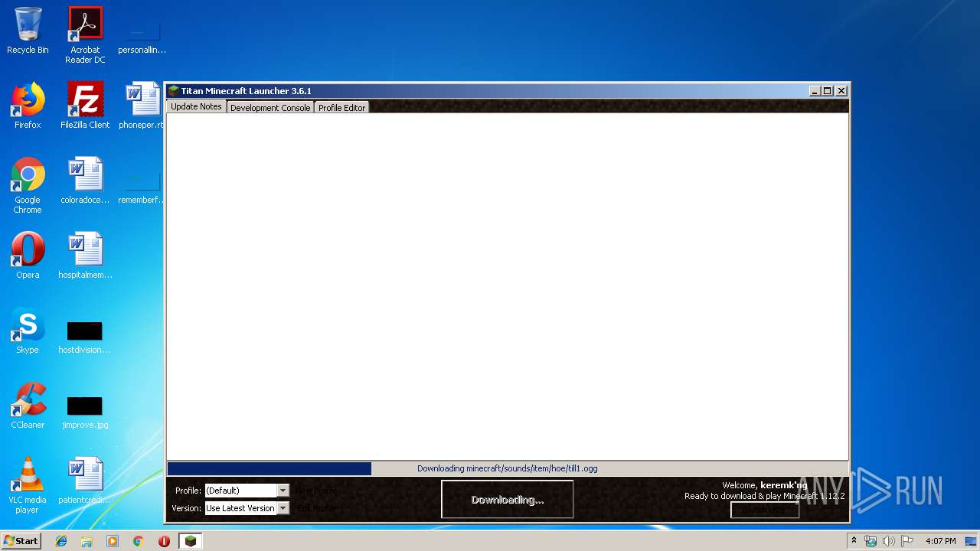The height and width of the screenshot is (551, 980).
Task: Open Internet Explorer from the taskbar
Action: [x=61, y=541]
